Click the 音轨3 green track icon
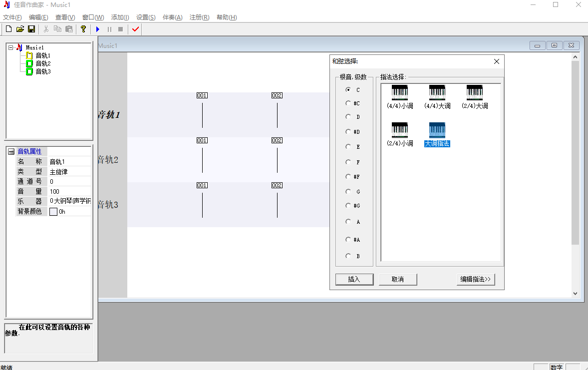 29,71
